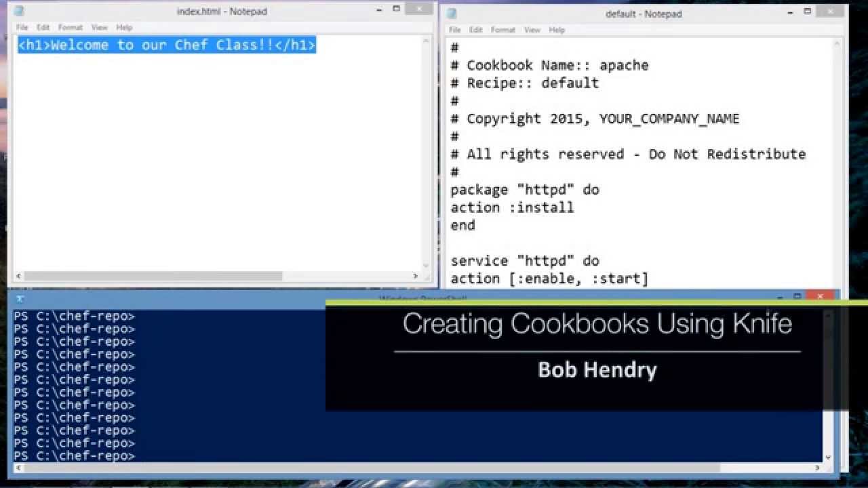Click left arrow of PowerShell horizontal scrollbar
The image size is (868, 488).
18,468
